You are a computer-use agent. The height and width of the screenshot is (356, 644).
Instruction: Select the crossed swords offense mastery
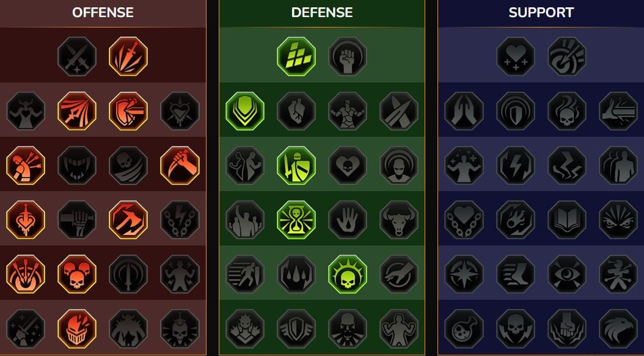click(x=77, y=56)
